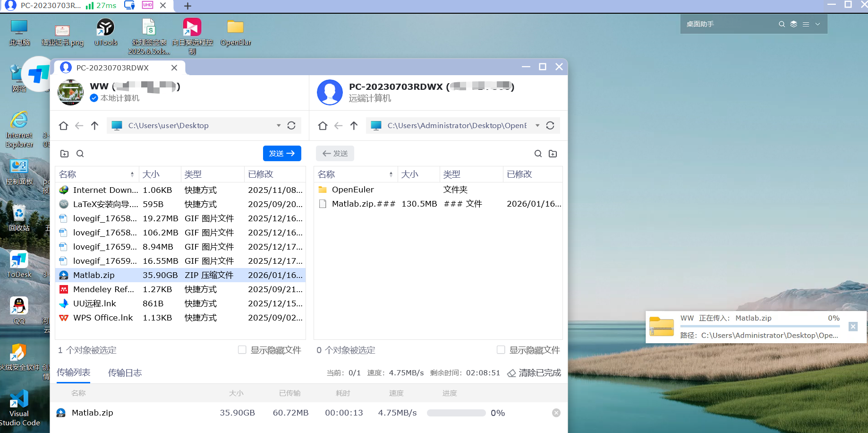Viewport: 868px width, 433px height.
Task: Create new folder in local panel
Action: [65, 154]
